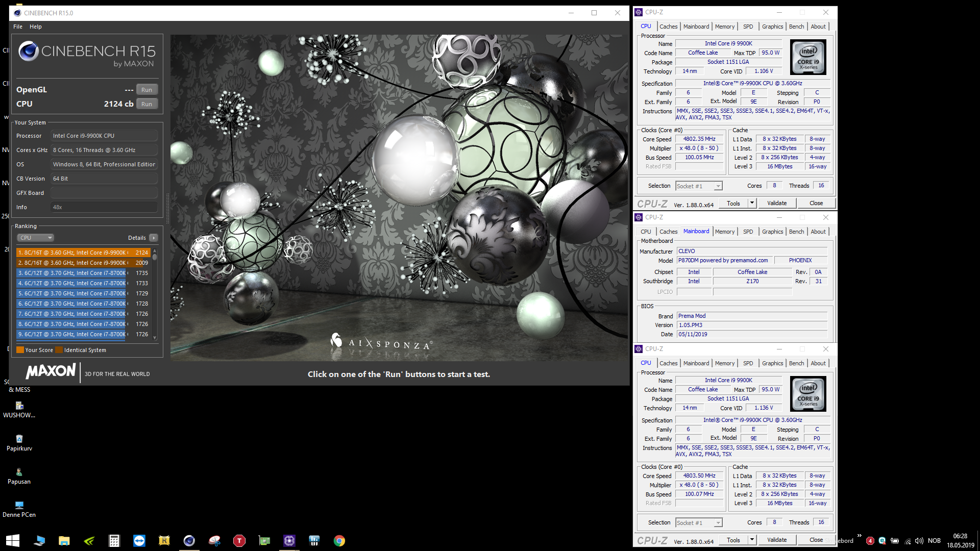Select the Papusan desktop icon
Viewport: 980px width, 551px height.
tap(19, 475)
